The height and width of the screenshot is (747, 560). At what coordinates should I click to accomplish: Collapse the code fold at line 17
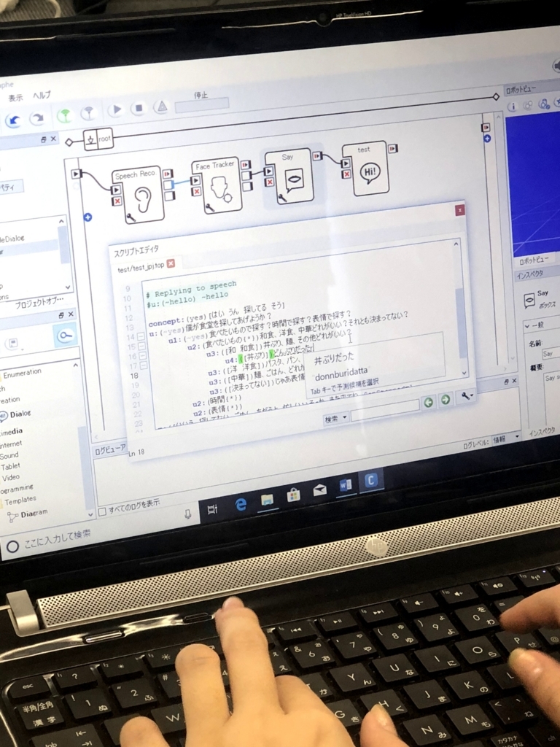[144, 365]
